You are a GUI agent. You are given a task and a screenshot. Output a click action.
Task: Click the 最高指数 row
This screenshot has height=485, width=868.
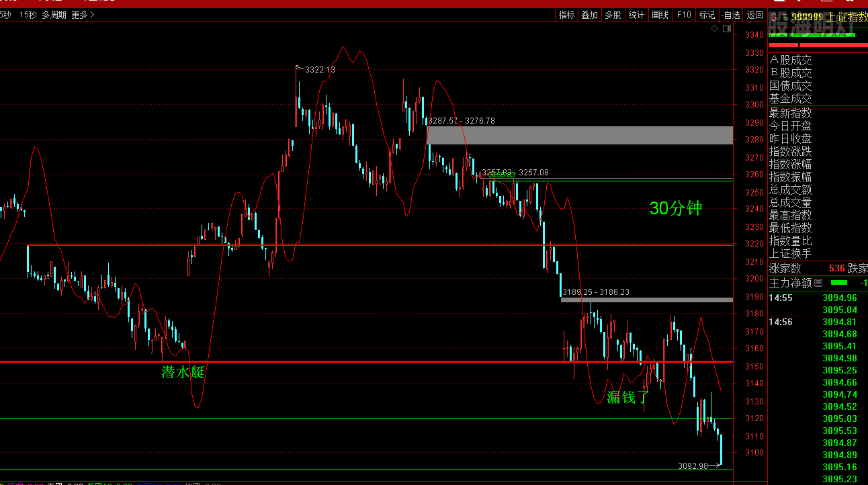point(791,215)
